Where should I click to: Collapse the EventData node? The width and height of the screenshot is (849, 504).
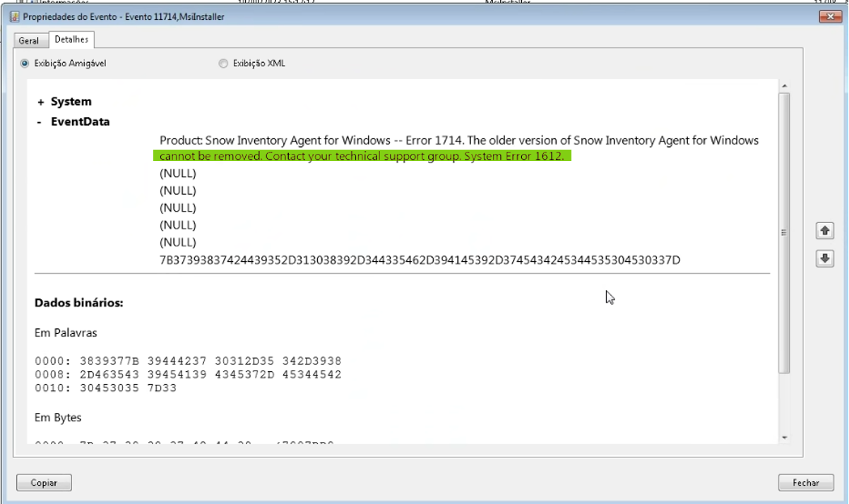(x=40, y=122)
